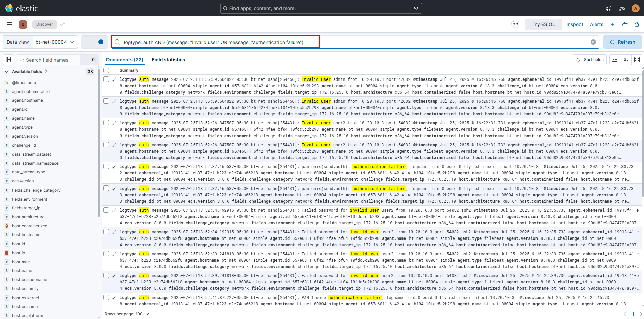Open the saved state chevron next to Discover
Viewport: 644px width, 319px height.
pyautogui.click(x=62, y=24)
